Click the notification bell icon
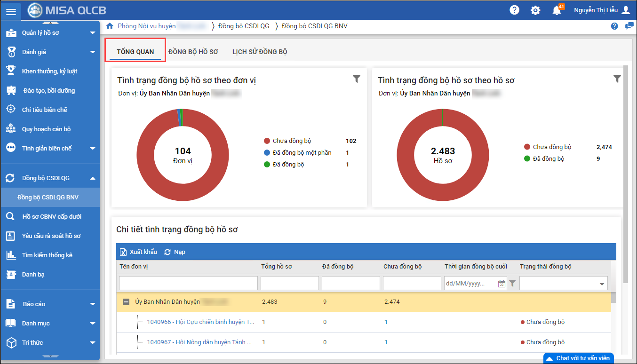This screenshot has width=637, height=364. tap(557, 10)
